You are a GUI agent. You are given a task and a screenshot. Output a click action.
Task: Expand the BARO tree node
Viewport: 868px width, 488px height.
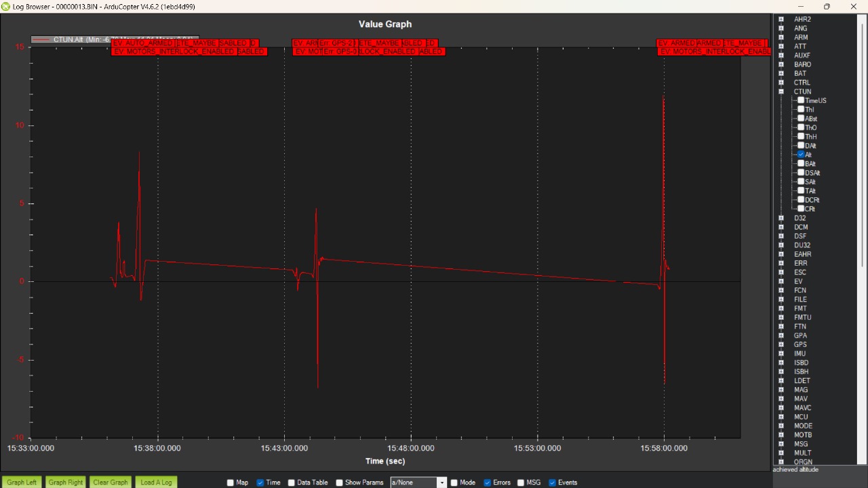click(781, 64)
